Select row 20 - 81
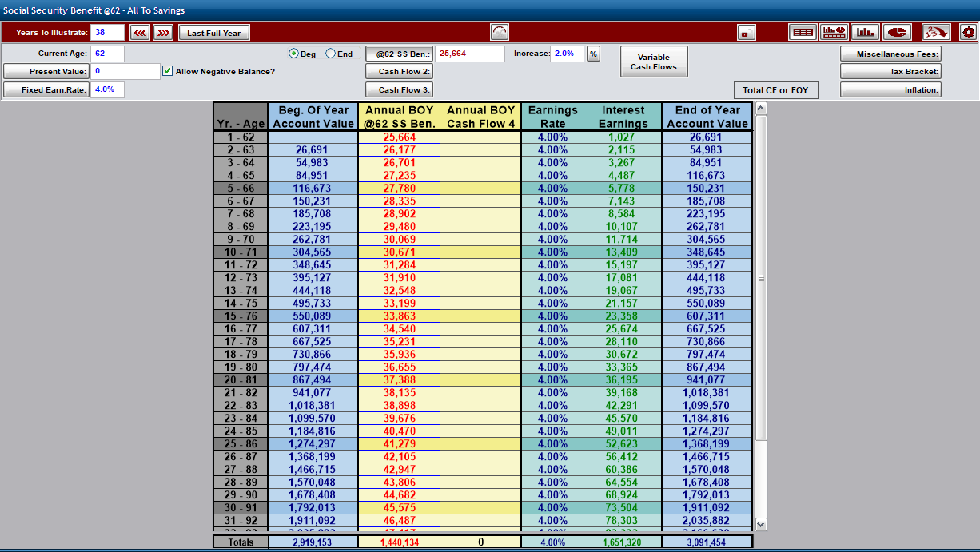The width and height of the screenshot is (980, 552). point(241,380)
